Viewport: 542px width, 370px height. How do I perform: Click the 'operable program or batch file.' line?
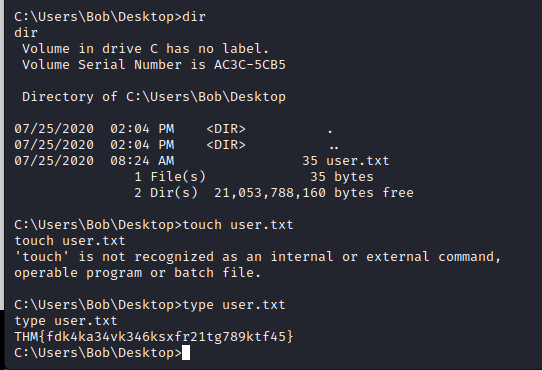(x=138, y=273)
